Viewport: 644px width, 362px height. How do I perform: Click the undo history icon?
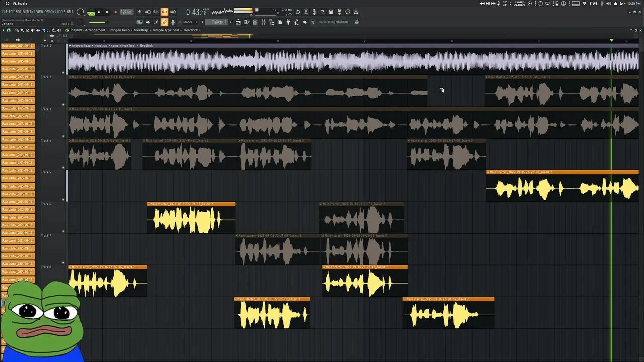click(297, 12)
